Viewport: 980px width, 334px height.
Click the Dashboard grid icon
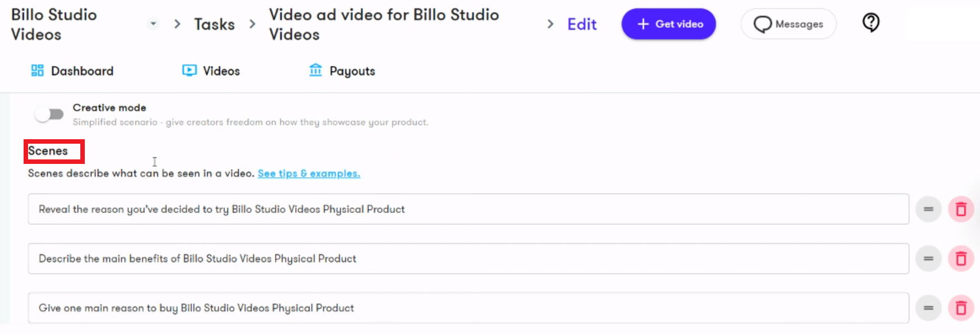[x=37, y=70]
